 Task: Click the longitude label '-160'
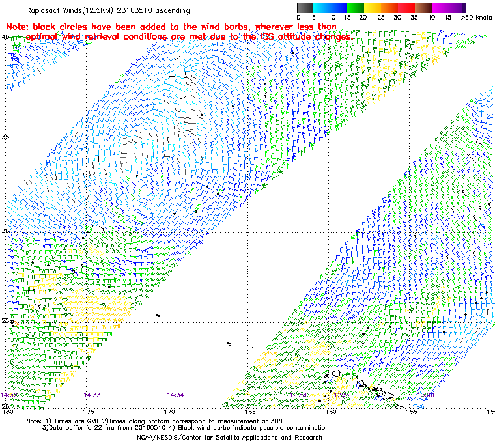point(330,412)
